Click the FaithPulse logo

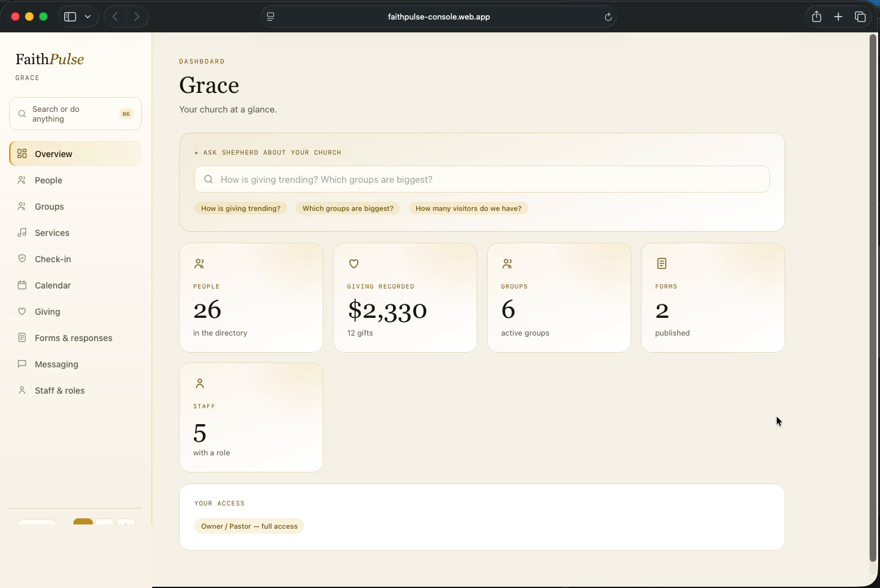(x=50, y=59)
